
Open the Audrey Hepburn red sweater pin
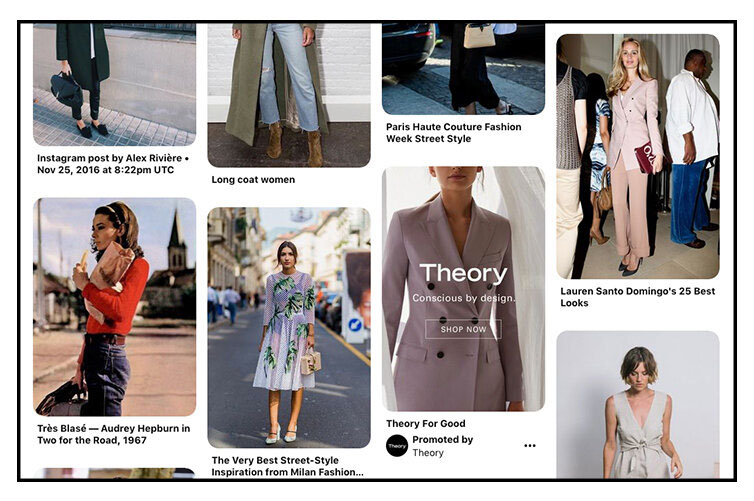point(114,307)
